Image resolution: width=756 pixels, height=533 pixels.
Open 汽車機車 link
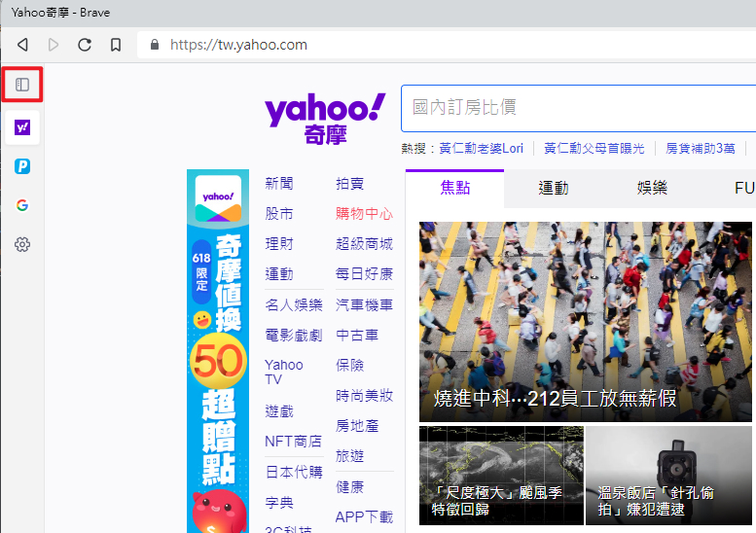pos(364,305)
